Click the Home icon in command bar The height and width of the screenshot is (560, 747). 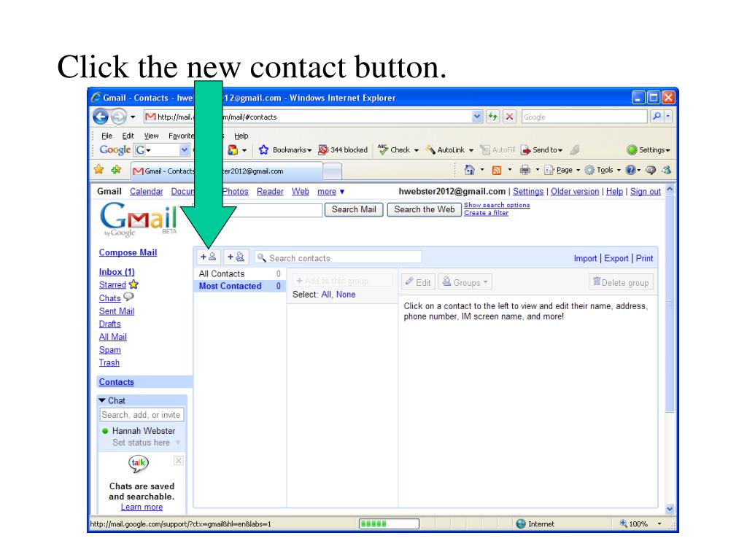coord(469,169)
